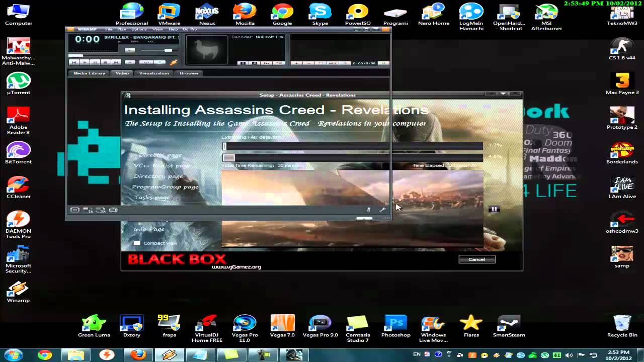Click Winamp's stop button

pos(106,62)
